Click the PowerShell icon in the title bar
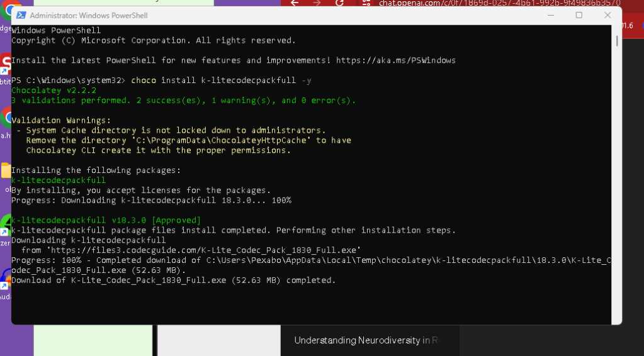 pos(21,16)
